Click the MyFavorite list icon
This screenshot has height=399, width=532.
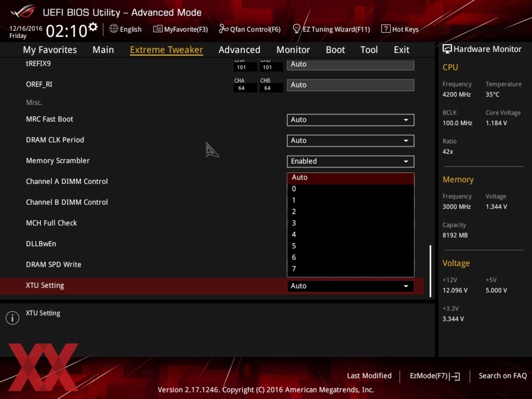[158, 29]
